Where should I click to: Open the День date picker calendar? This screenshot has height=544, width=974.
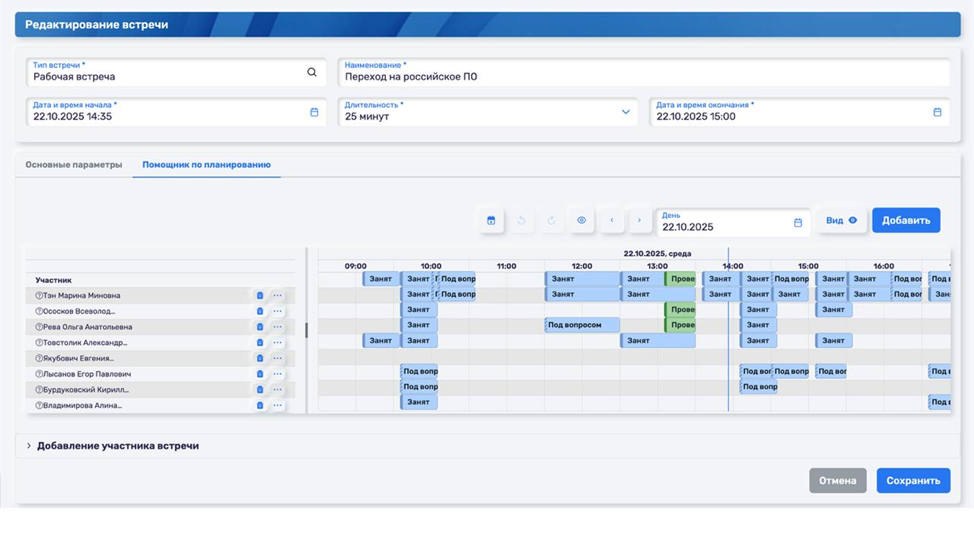tap(797, 223)
